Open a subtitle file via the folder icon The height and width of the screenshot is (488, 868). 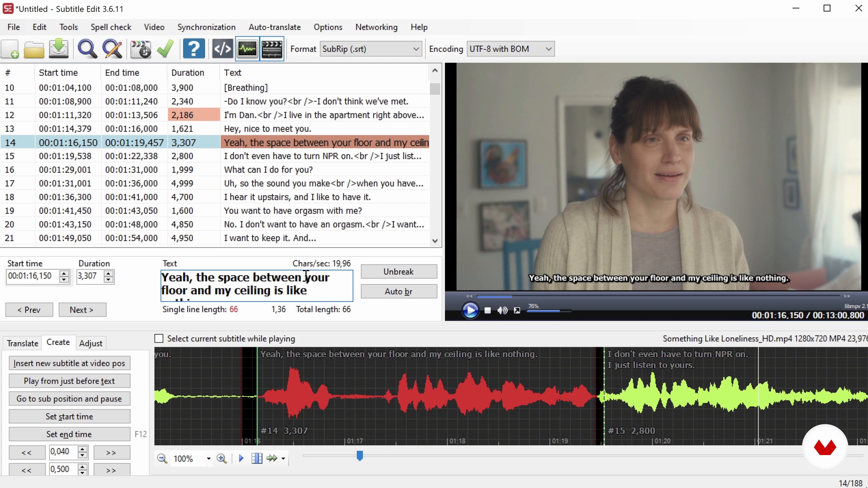click(34, 49)
